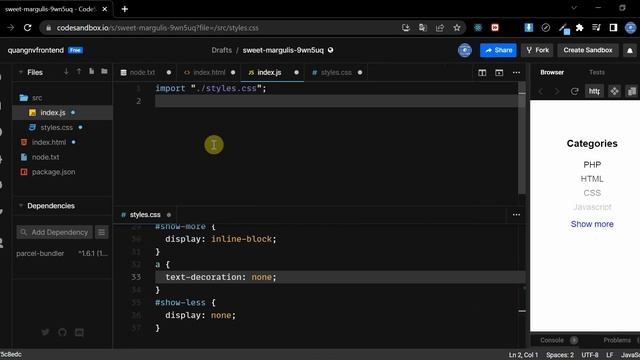Open the Tests tab
The image size is (640, 360).
[x=596, y=72]
